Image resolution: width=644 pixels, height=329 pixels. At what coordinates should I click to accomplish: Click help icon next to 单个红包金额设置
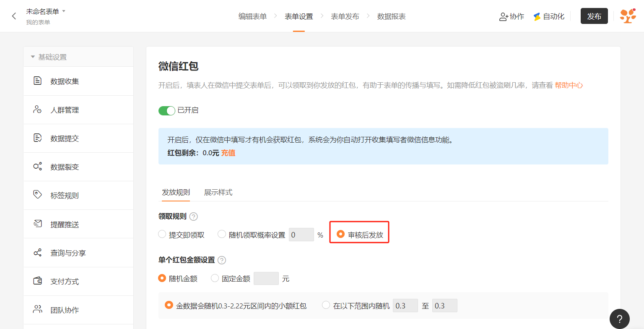coord(222,260)
